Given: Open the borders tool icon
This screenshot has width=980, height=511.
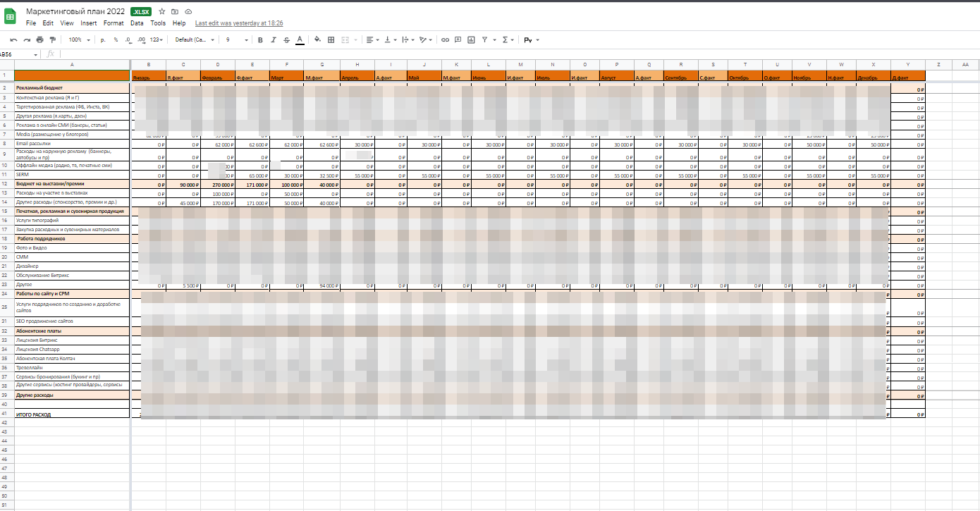Looking at the screenshot, I should tap(331, 40).
